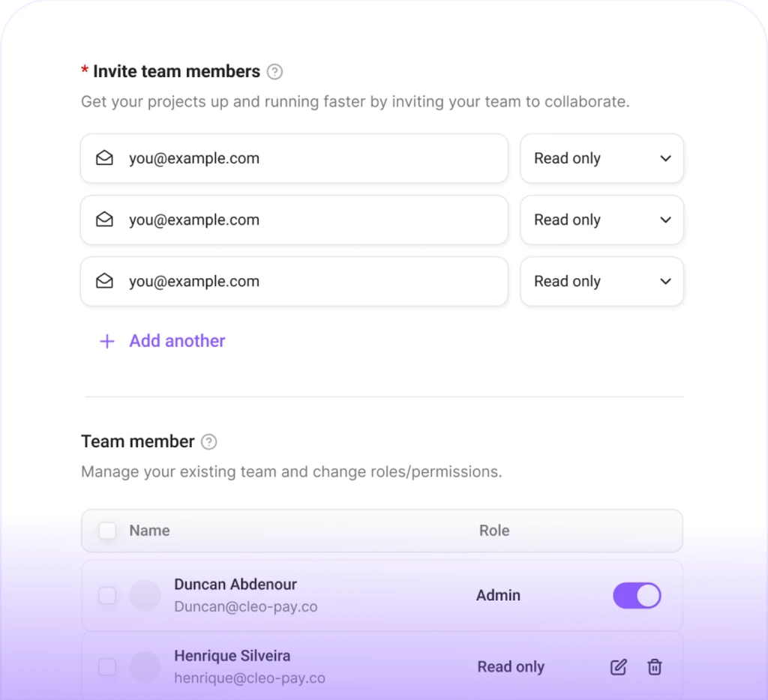The image size is (768, 700).
Task: Click the envelope icon in the first email field
Action: [x=105, y=158]
